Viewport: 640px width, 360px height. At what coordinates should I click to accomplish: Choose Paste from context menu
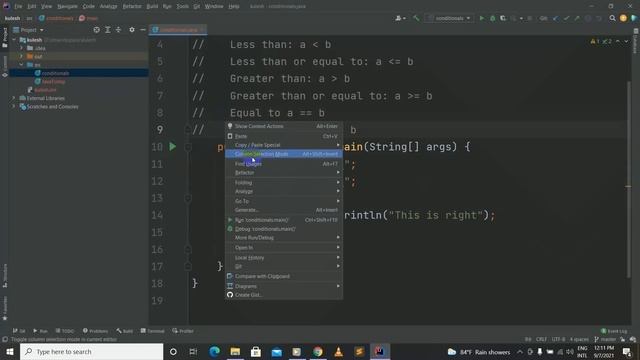pyautogui.click(x=284, y=136)
